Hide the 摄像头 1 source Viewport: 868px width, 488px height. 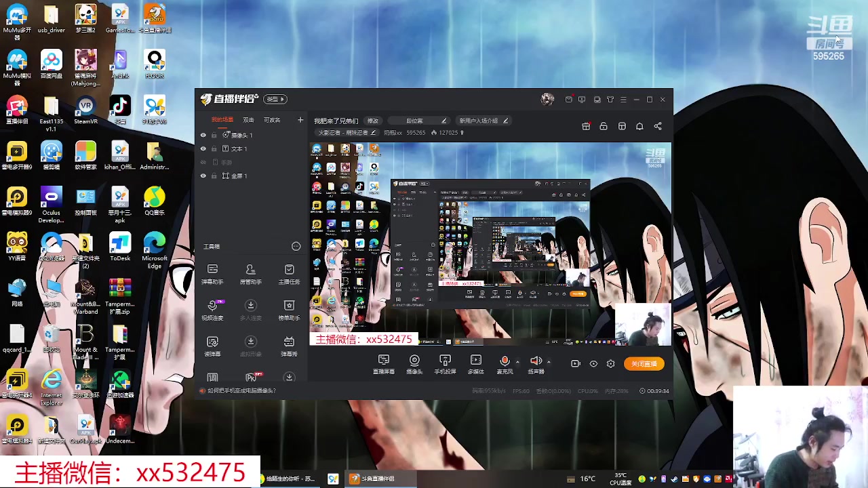point(203,135)
